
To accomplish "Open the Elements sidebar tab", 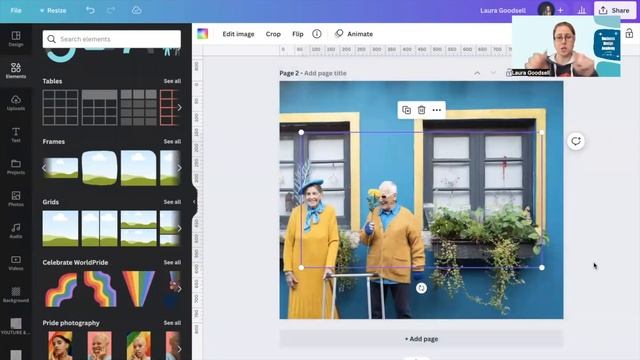I will point(16,71).
